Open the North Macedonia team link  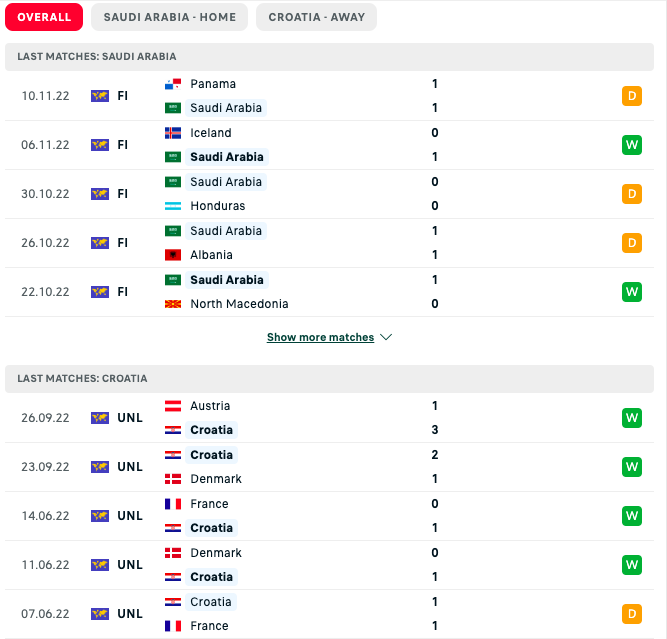(239, 304)
